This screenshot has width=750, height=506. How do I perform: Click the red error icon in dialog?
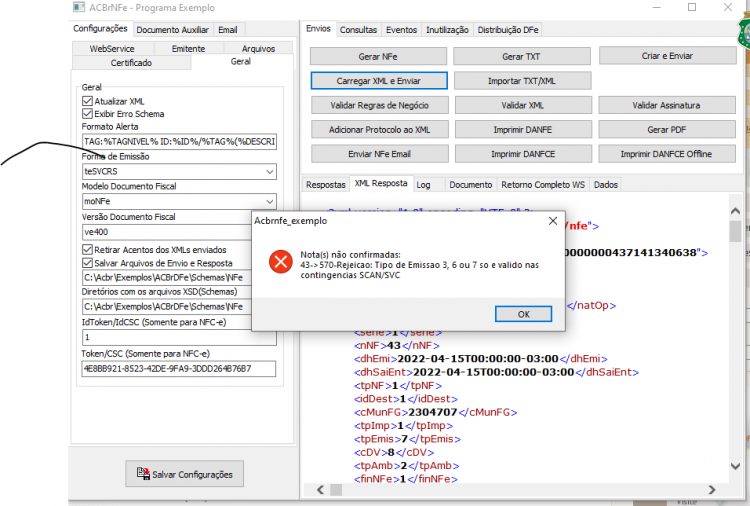(x=281, y=262)
